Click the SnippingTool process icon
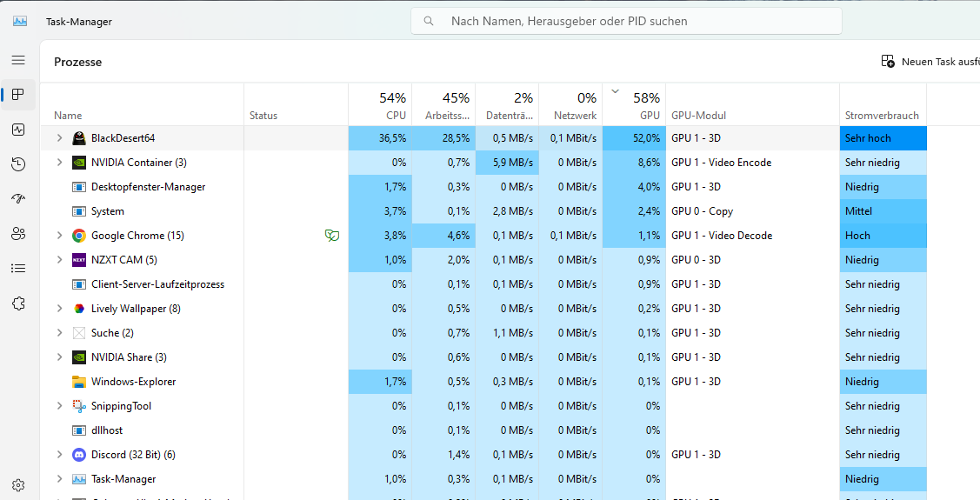Screen dimensions: 980x500 [79, 406]
